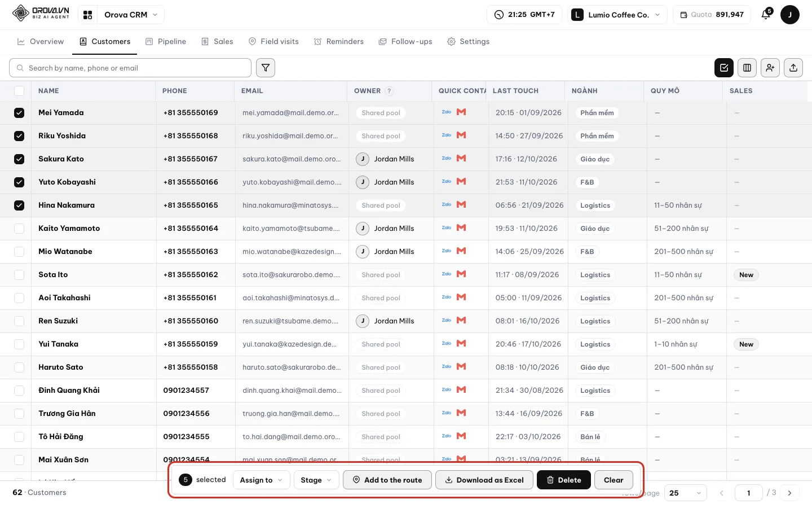
Task: Open Gmail contact for Sota Ito
Action: pyautogui.click(x=461, y=274)
